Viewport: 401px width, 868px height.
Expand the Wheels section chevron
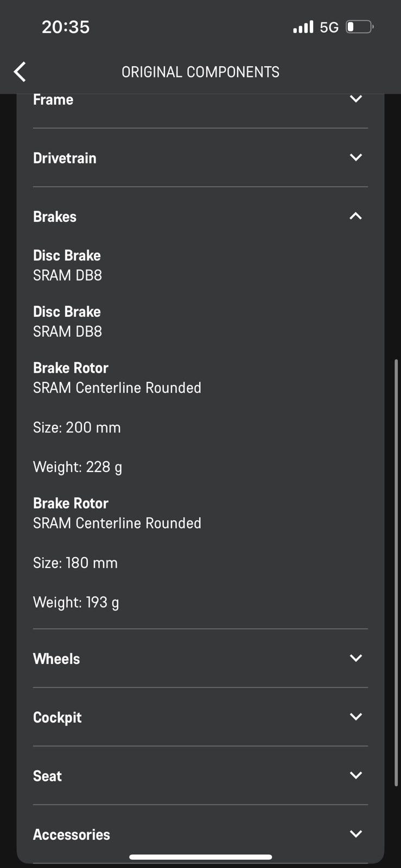(x=355, y=659)
